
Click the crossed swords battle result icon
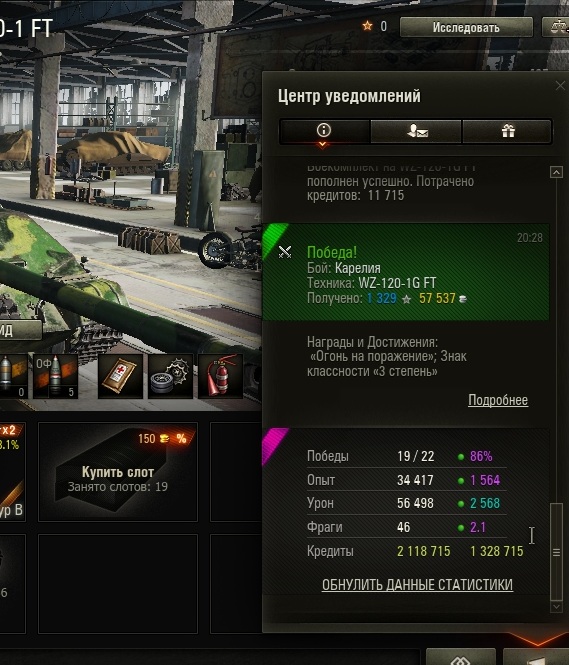pyautogui.click(x=285, y=252)
